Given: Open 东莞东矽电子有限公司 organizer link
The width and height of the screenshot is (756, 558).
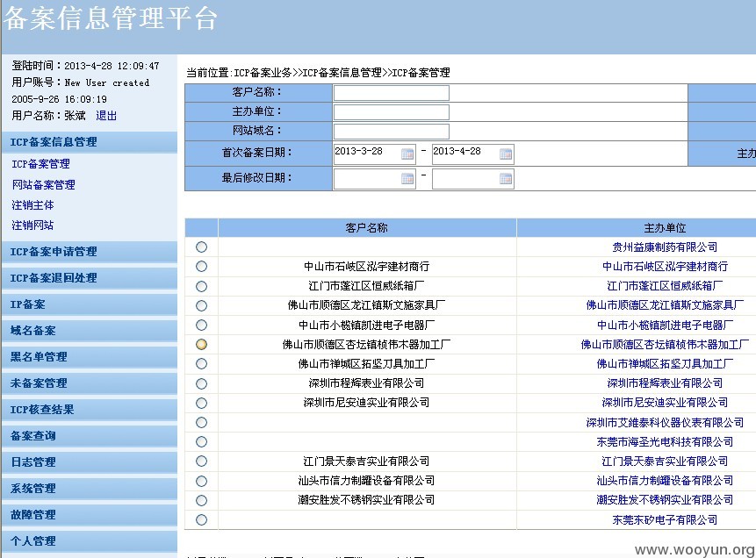Looking at the screenshot, I should pyautogui.click(x=665, y=520).
